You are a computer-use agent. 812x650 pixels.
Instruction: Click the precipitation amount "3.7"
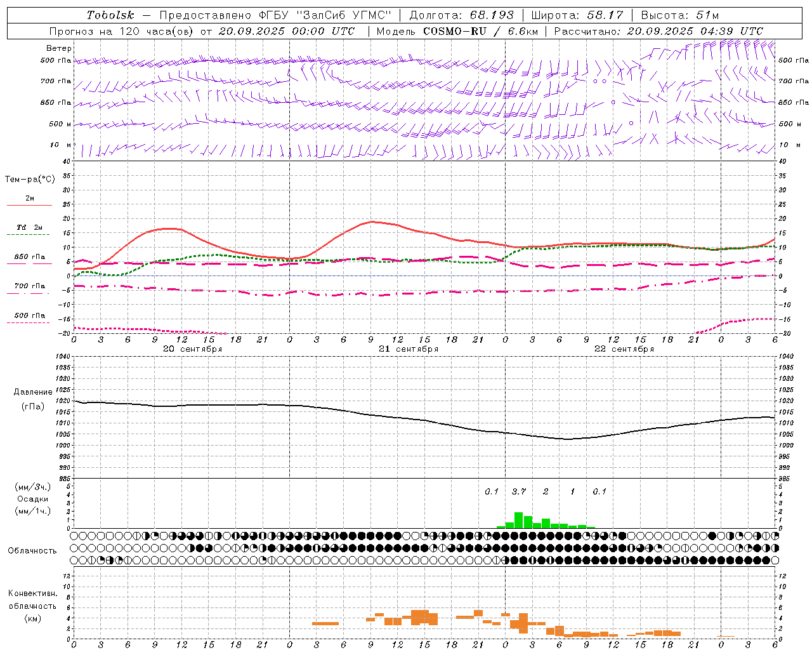click(x=518, y=491)
